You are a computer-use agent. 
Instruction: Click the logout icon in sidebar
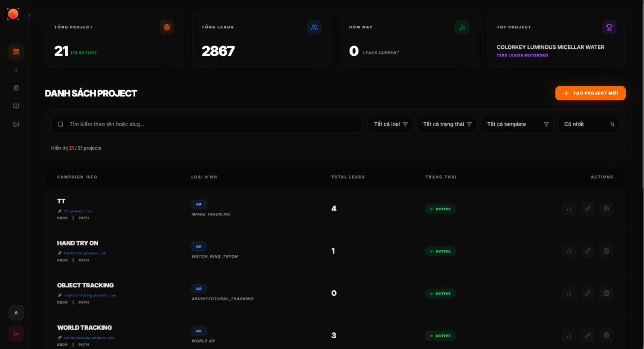(x=16, y=334)
